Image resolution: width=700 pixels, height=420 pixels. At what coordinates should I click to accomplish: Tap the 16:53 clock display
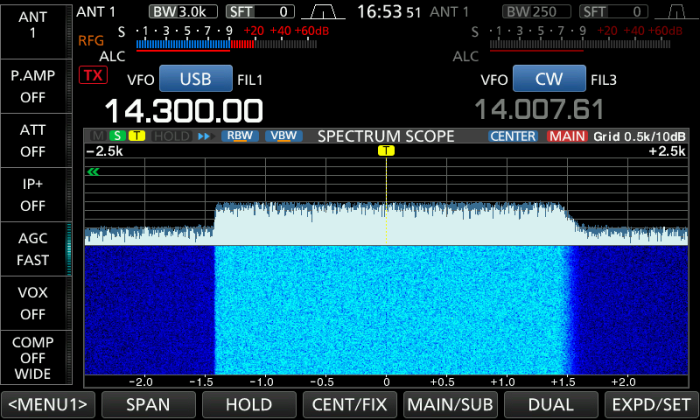coord(389,12)
